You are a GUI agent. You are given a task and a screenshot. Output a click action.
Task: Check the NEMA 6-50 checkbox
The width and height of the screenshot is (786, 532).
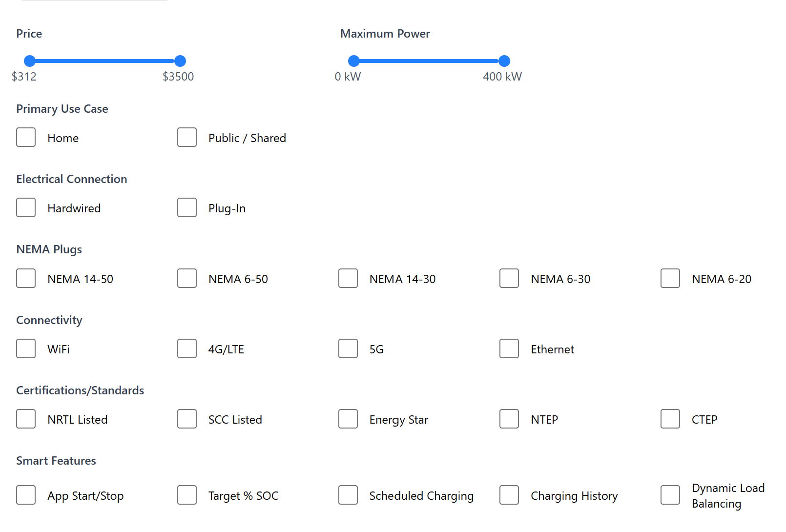187,278
